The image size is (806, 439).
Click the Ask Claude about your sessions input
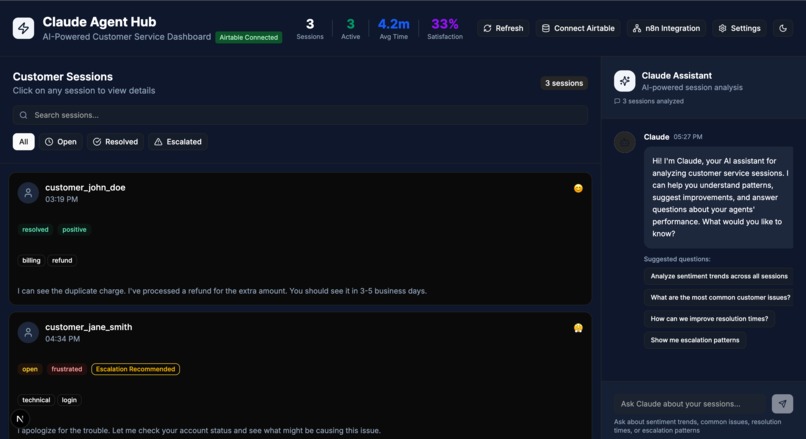click(690, 404)
